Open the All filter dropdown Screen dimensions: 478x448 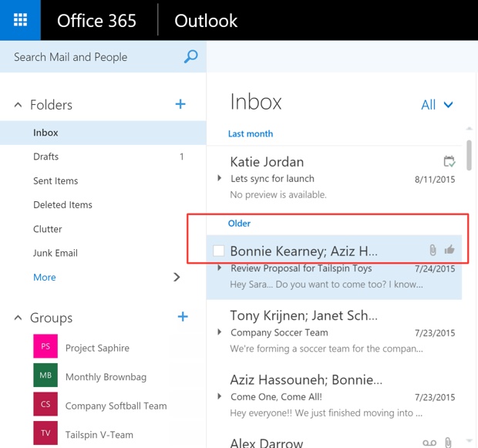(x=437, y=105)
